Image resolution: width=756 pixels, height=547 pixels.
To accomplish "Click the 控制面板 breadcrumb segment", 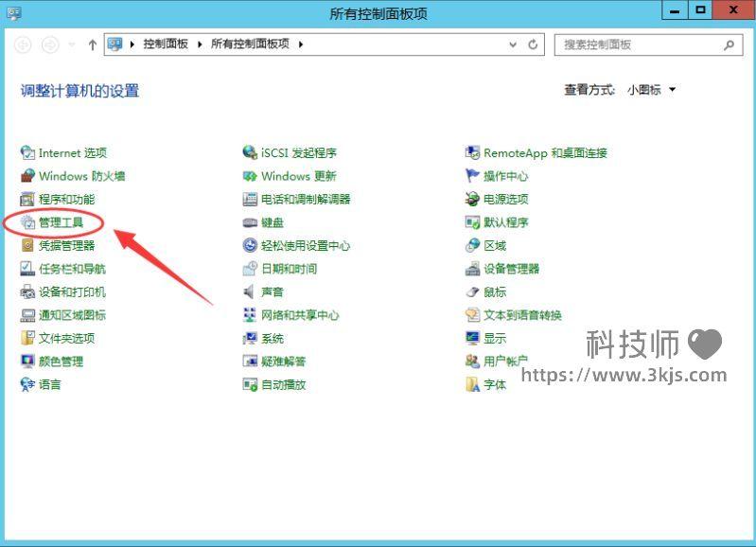I will (166, 44).
